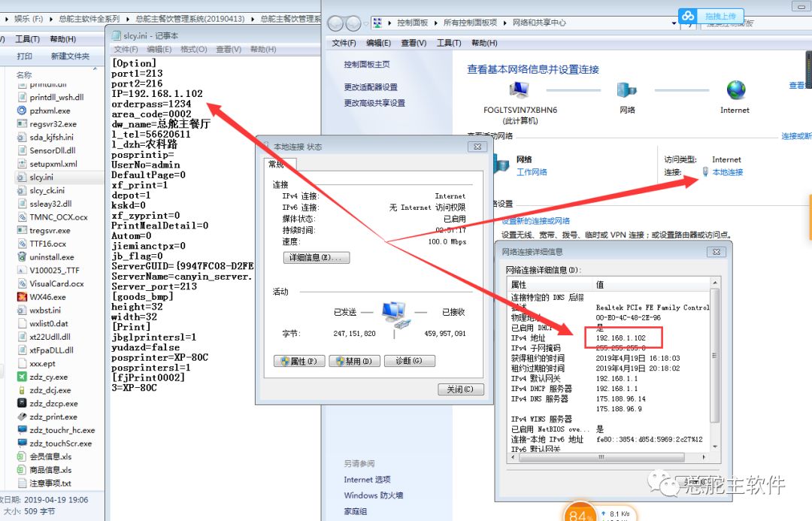Select the pzhxml.exe file icon

[x=22, y=111]
